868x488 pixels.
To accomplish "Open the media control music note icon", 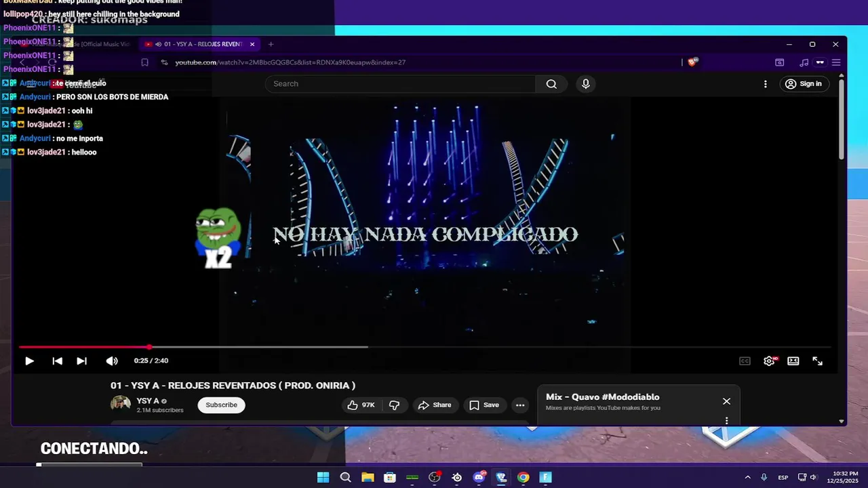I will pyautogui.click(x=804, y=62).
